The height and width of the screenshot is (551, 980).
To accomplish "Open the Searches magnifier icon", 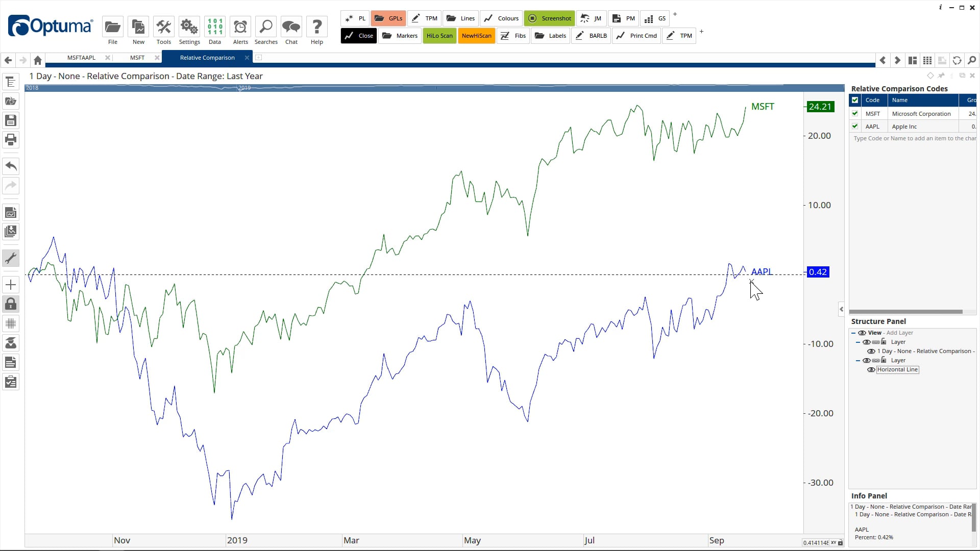I will click(265, 27).
